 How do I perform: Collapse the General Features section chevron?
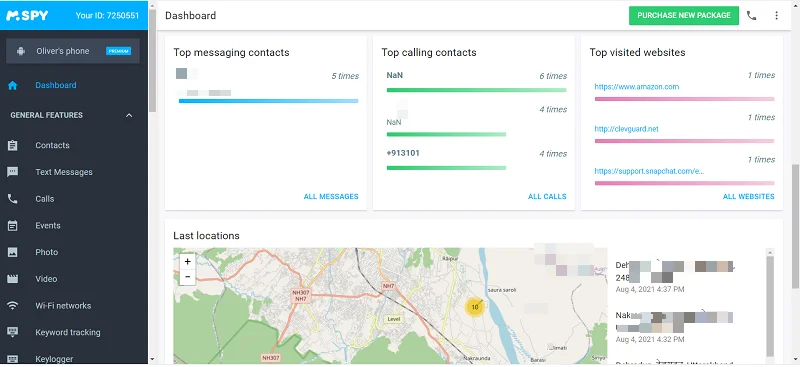tap(129, 115)
